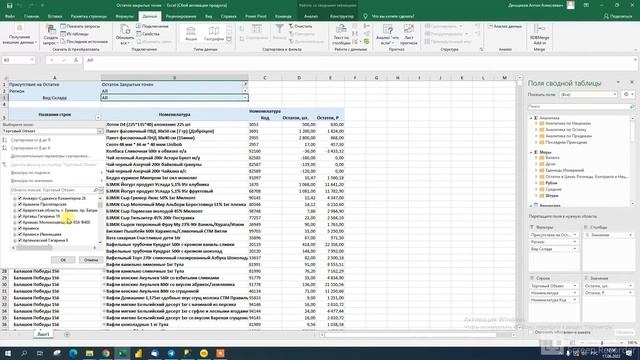The image size is (640, 360).
Task: Click the Save icon in title bar
Action: [x=9, y=5]
